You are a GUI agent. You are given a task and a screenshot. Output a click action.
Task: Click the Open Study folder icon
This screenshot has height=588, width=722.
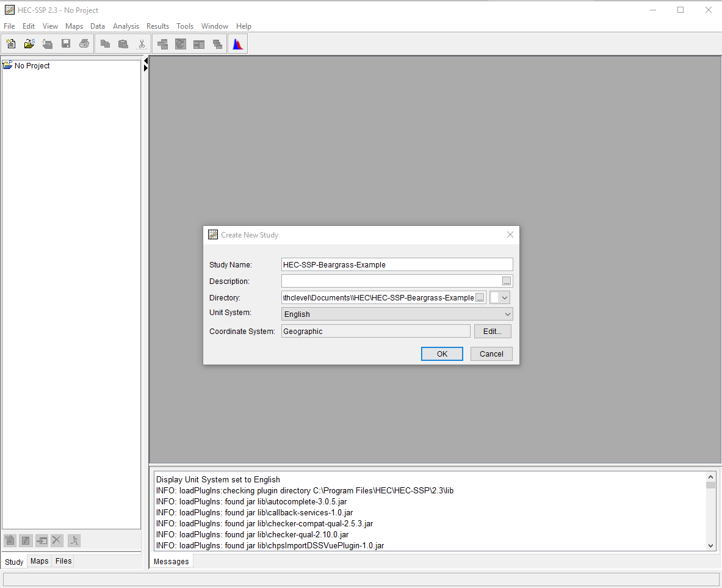pos(29,44)
